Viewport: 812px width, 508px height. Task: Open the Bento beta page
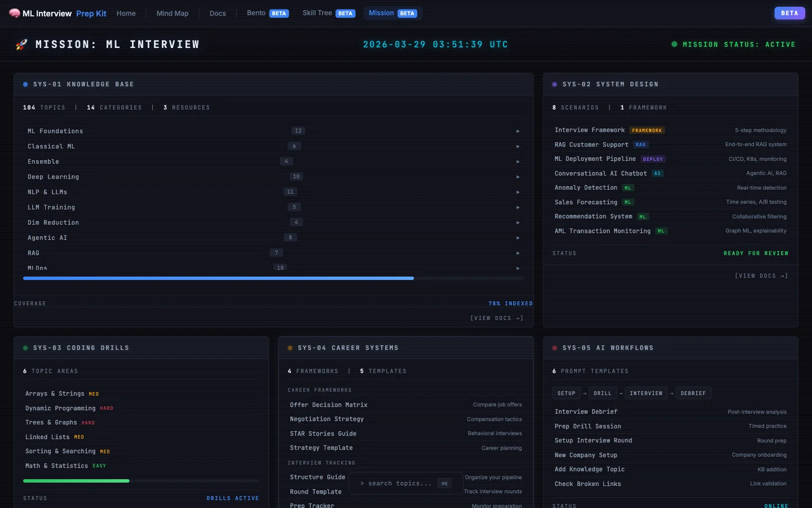(x=268, y=13)
